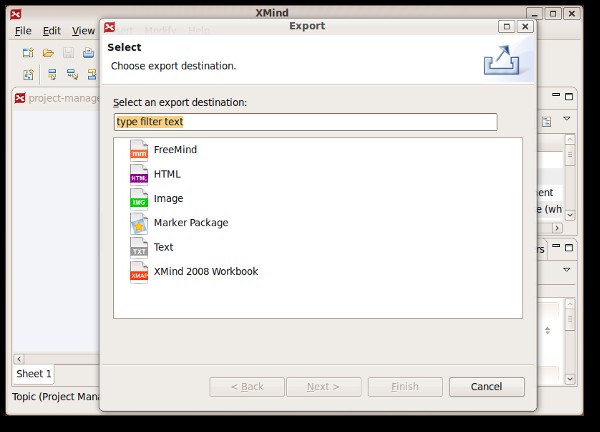Image resolution: width=600 pixels, height=432 pixels.
Task: Minimize the lower right side panel
Action: click(556, 246)
